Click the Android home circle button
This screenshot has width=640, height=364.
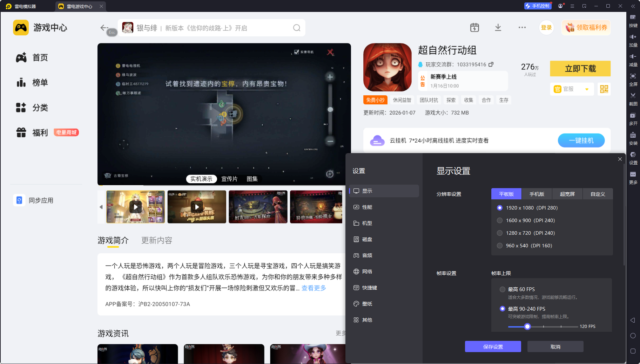point(633,336)
